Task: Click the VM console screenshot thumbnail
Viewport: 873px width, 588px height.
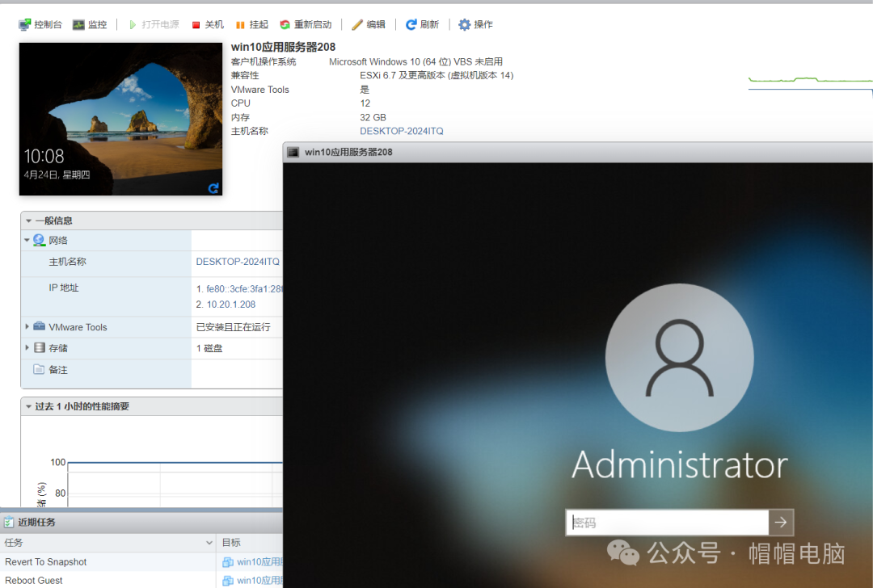Action: (120, 119)
